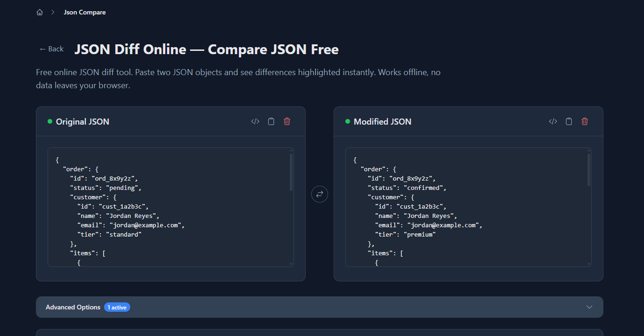
Task: Swap the two JSON panels with the arrows icon
Action: [319, 194]
